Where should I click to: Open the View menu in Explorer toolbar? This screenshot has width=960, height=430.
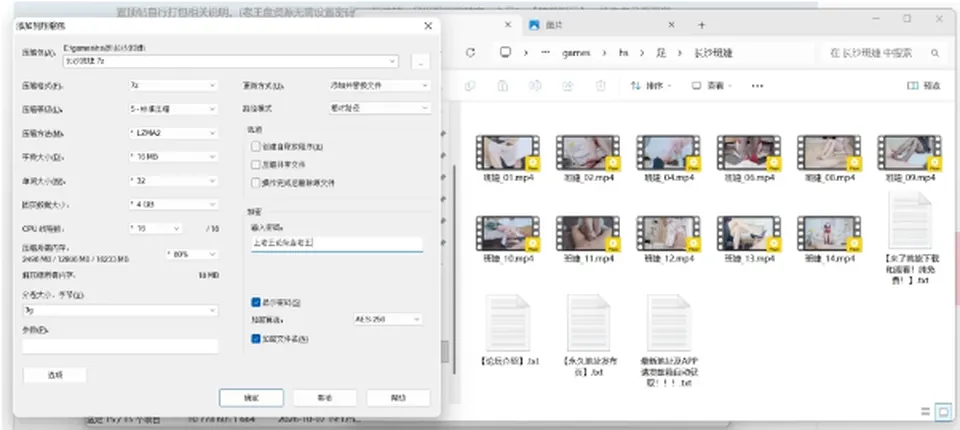point(711,86)
